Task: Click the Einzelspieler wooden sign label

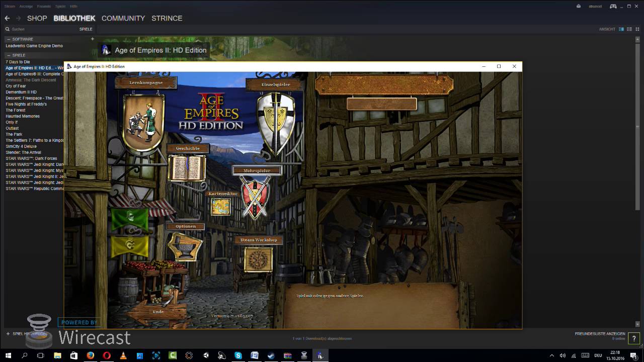Action: pyautogui.click(x=276, y=84)
